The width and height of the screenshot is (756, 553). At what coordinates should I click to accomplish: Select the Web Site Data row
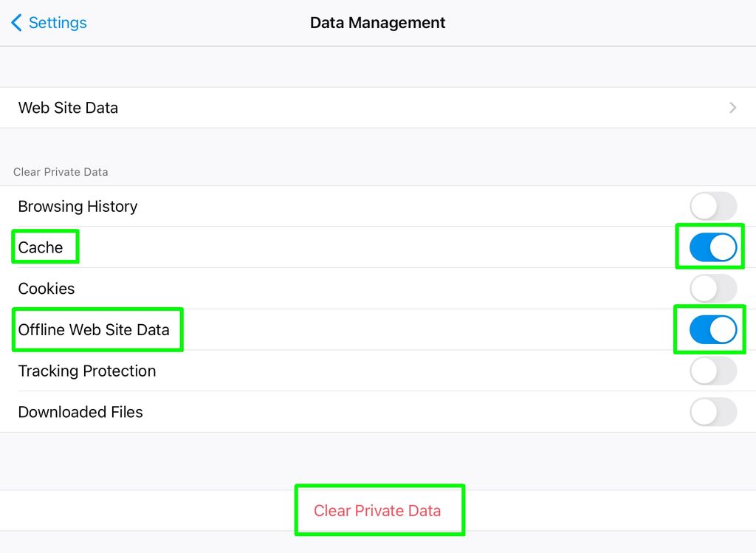68,107
